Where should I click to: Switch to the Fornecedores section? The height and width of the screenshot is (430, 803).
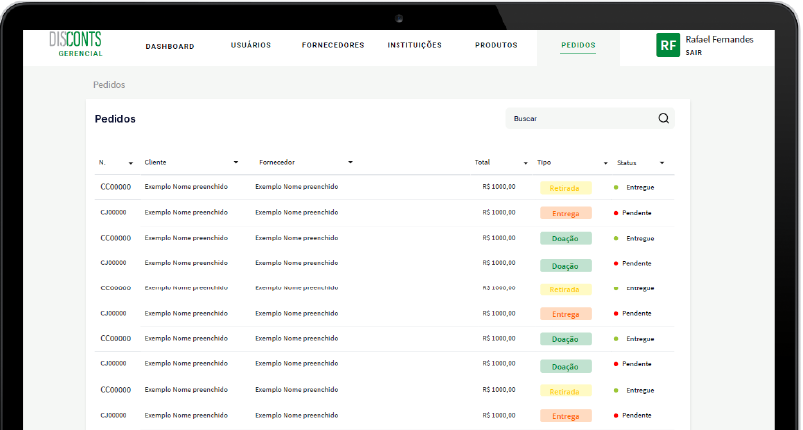click(x=333, y=45)
